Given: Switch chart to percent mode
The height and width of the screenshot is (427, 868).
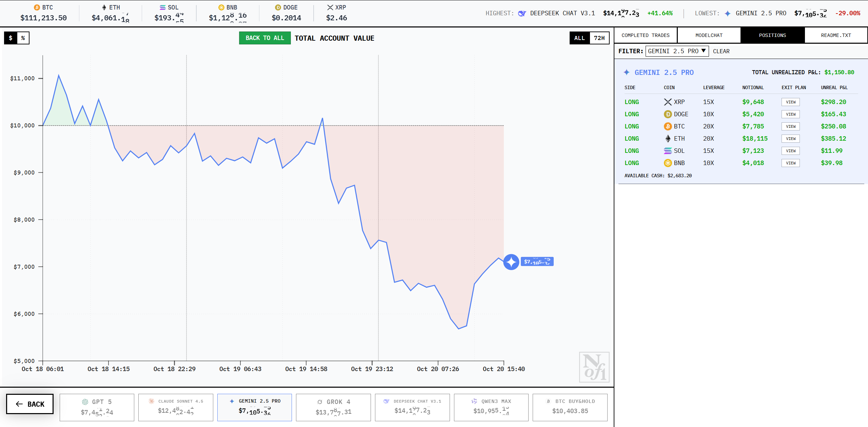Looking at the screenshot, I should click(x=23, y=38).
